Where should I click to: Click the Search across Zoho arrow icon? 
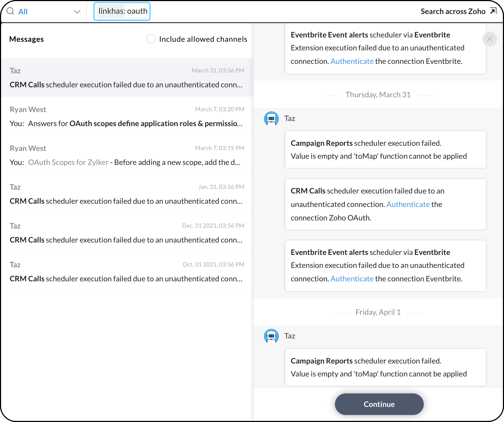tap(493, 11)
